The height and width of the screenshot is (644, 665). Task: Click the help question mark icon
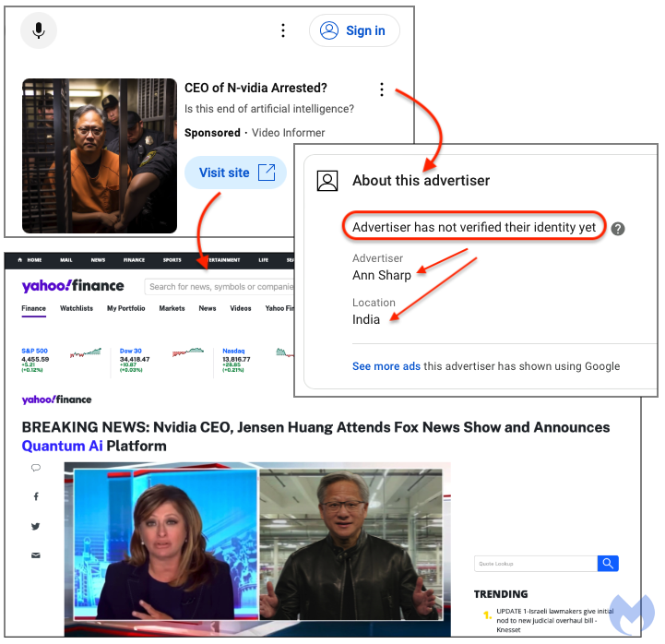pyautogui.click(x=618, y=229)
